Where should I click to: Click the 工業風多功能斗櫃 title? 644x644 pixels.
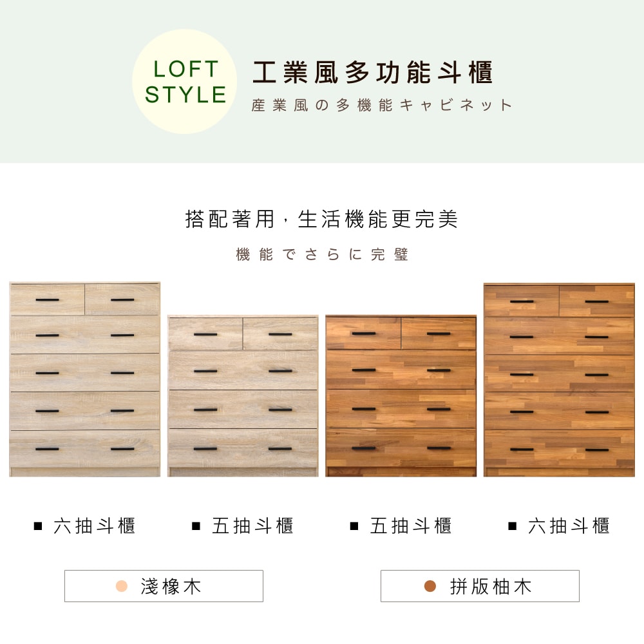click(373, 73)
